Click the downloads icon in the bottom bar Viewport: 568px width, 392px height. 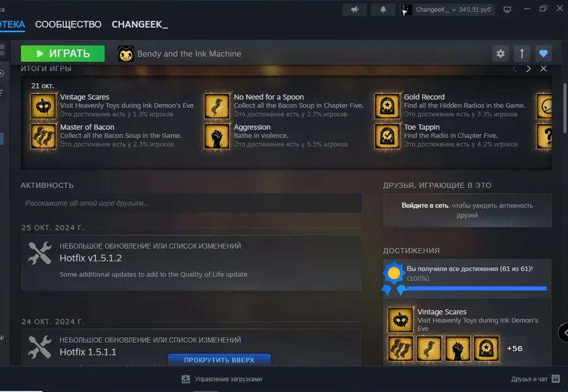[x=186, y=379]
